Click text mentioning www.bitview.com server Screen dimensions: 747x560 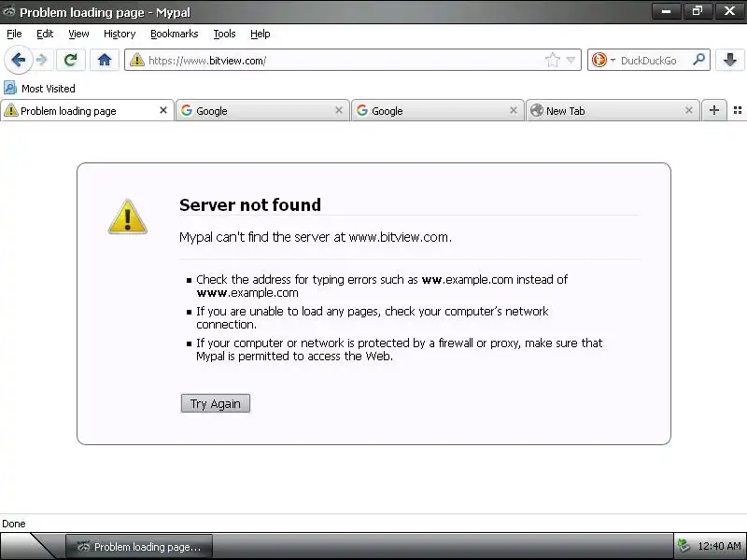(x=316, y=237)
